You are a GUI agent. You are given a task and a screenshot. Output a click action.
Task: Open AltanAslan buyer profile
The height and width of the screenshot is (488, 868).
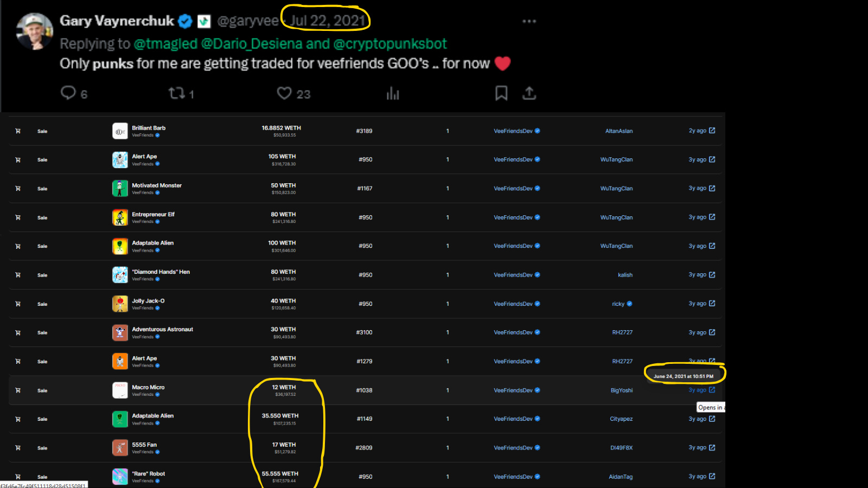(619, 131)
